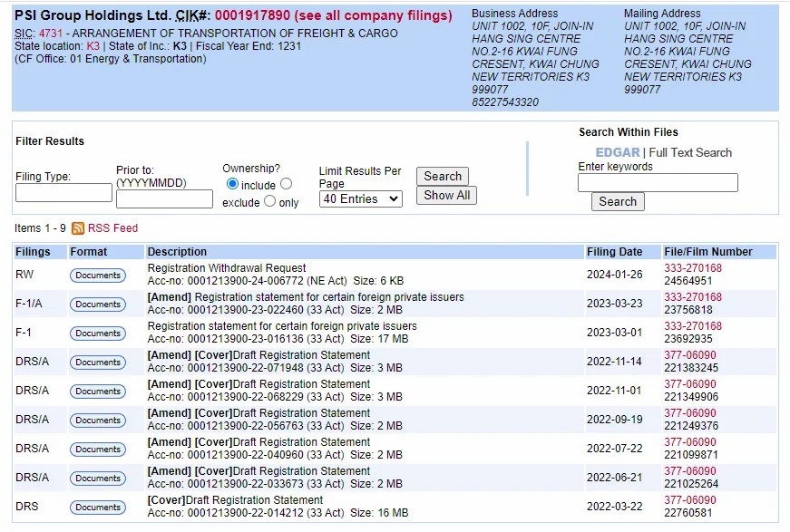The width and height of the screenshot is (790, 532).
Task: Open SIC code 4731 link
Action: point(51,34)
